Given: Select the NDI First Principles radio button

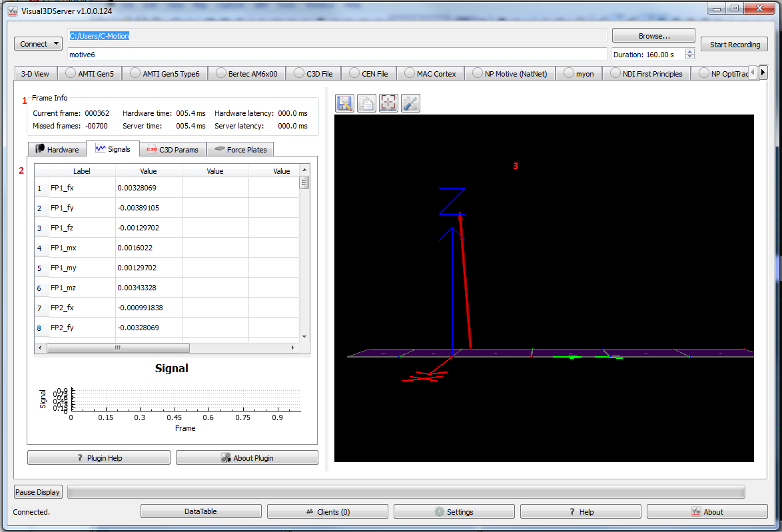Looking at the screenshot, I should (615, 73).
